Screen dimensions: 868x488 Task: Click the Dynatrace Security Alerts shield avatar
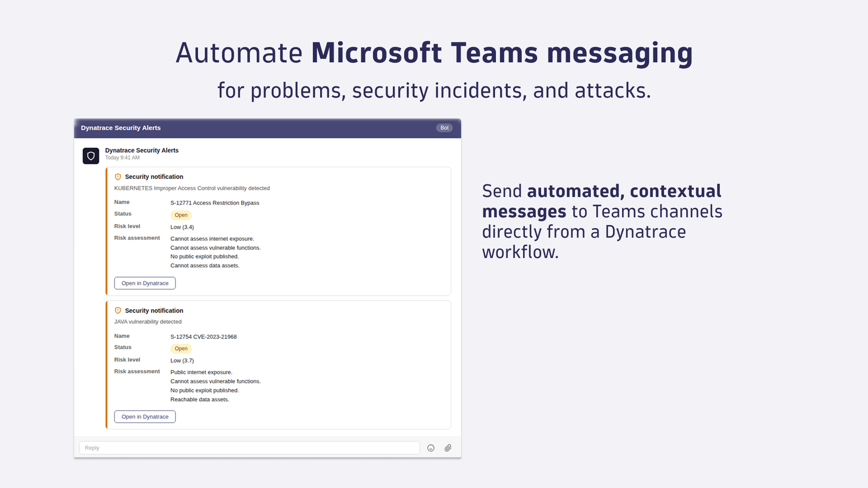[x=91, y=156]
